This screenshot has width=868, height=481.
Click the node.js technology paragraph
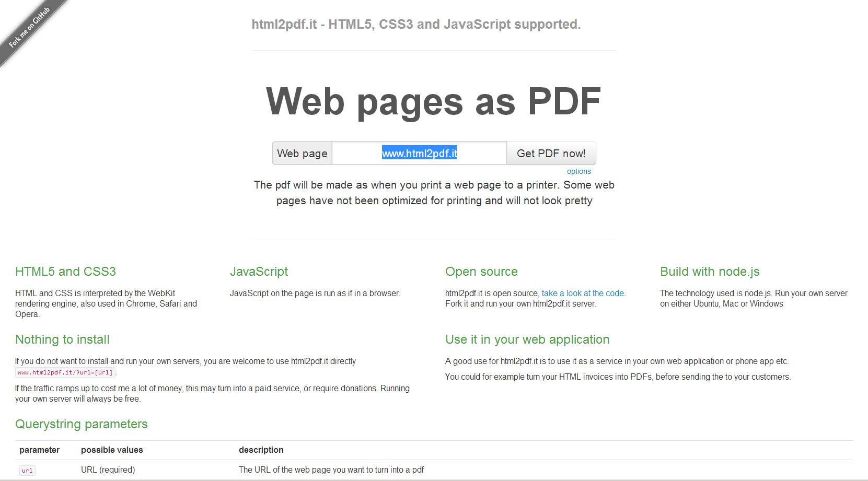754,299
